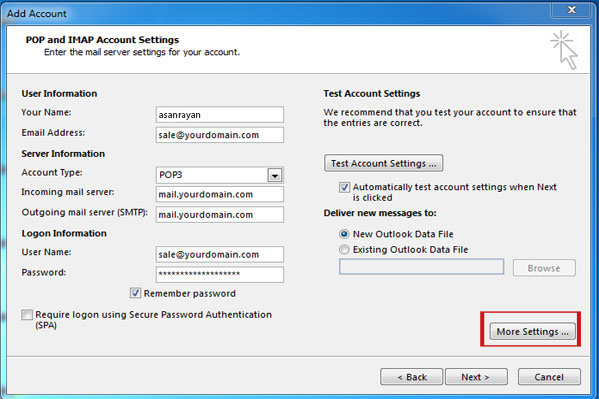Click the Outgoing mail server (SMTP) field
599x399 pixels.
(x=220, y=214)
